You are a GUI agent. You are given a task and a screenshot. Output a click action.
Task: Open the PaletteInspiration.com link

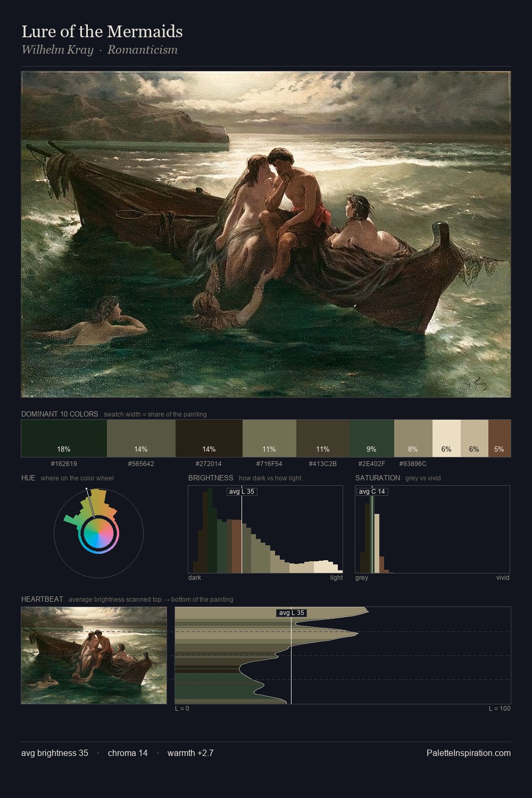(x=469, y=753)
